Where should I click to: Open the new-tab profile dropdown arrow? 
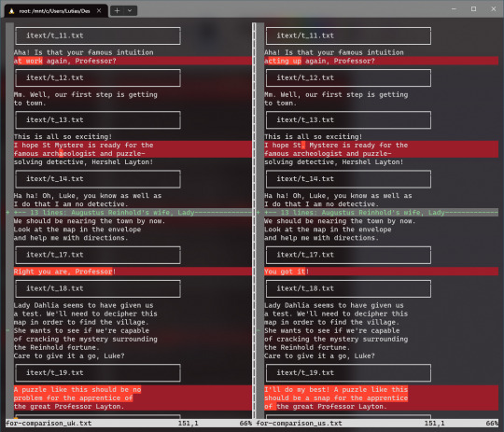click(130, 11)
